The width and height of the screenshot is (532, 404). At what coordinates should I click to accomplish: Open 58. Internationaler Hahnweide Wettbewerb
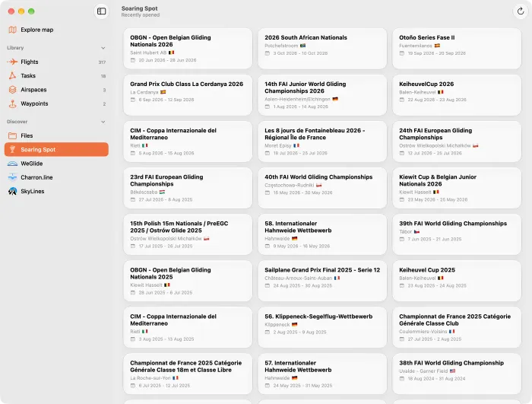322,234
